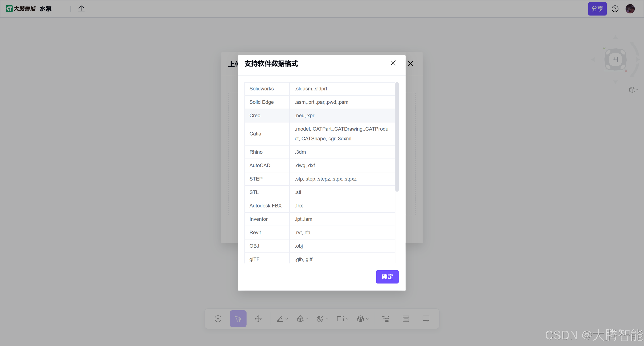Viewport: 644px width, 346px height.
Task: Open the comment annotation tool
Action: 426,319
